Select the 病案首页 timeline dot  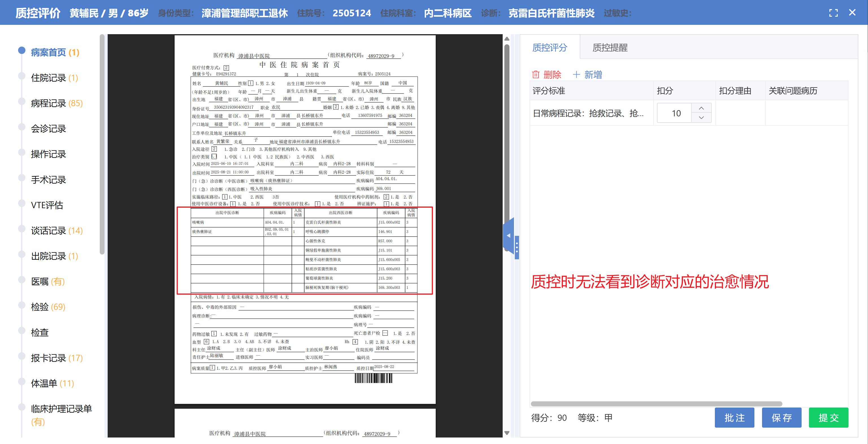21,51
